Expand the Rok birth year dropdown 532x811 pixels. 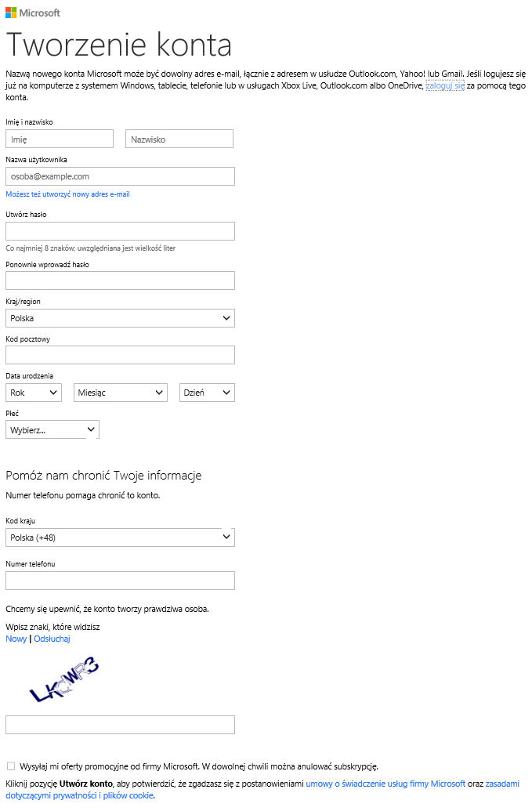(34, 393)
